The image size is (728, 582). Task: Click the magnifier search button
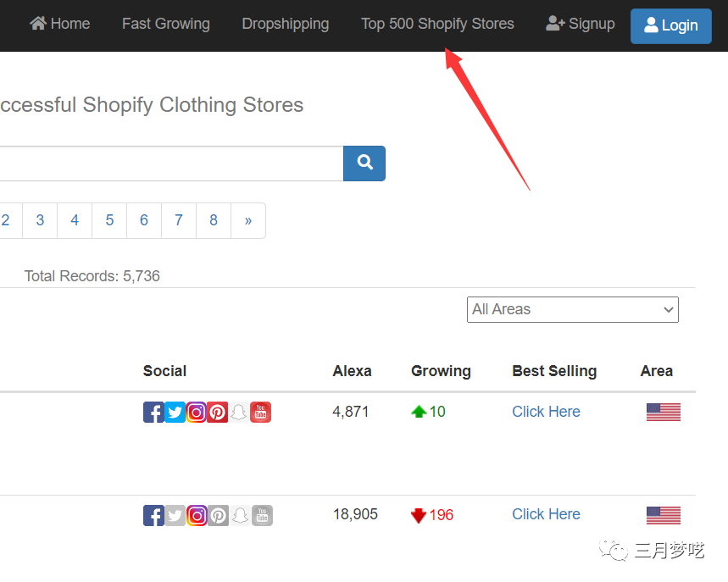click(x=364, y=163)
